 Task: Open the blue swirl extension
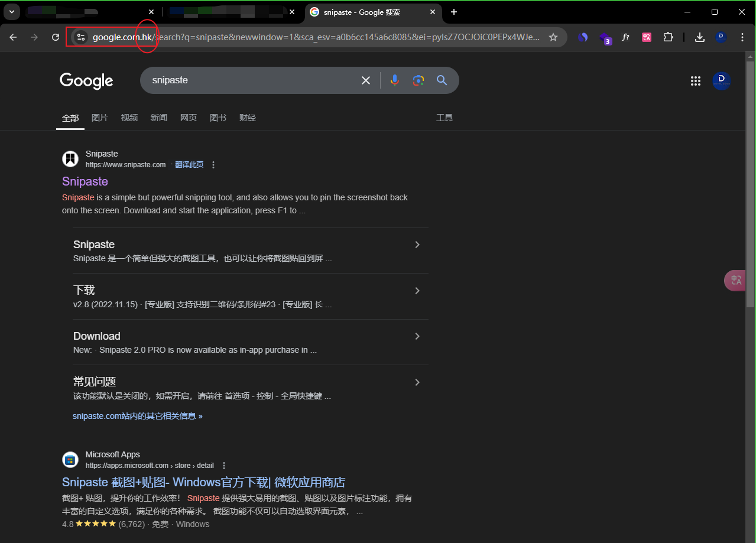pyautogui.click(x=583, y=37)
